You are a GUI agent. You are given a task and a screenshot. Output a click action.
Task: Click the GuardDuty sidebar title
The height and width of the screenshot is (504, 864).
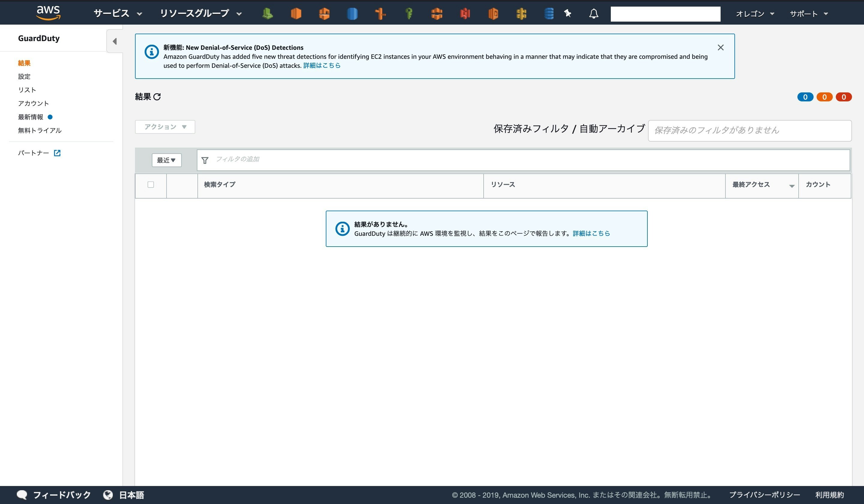point(39,38)
